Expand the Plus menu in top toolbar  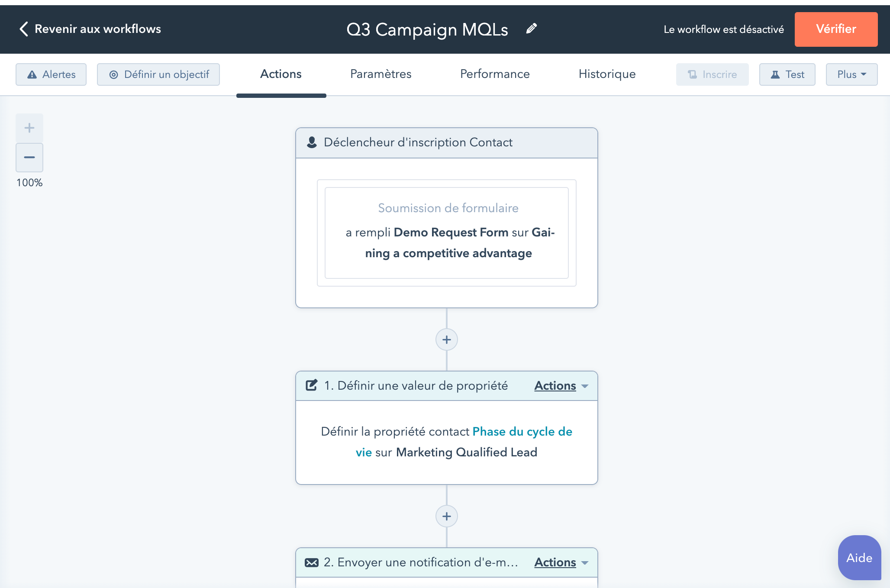tap(851, 74)
